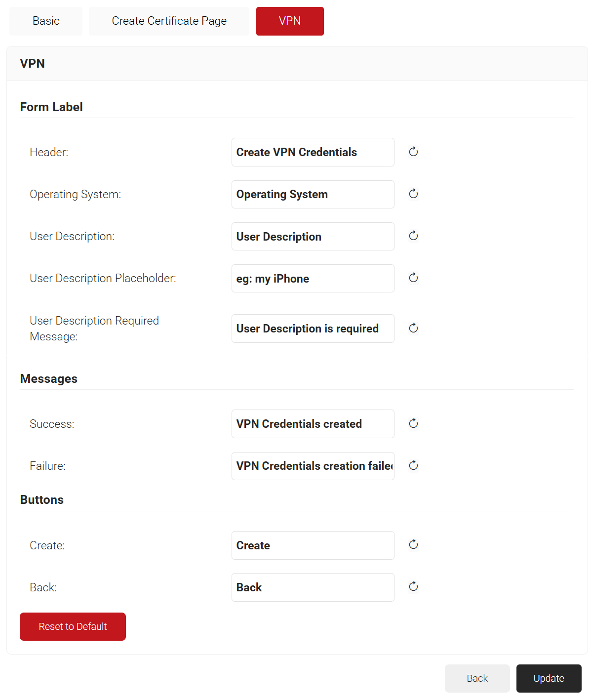This screenshot has height=700, width=591.
Task: Edit the Header text input
Action: tap(313, 152)
